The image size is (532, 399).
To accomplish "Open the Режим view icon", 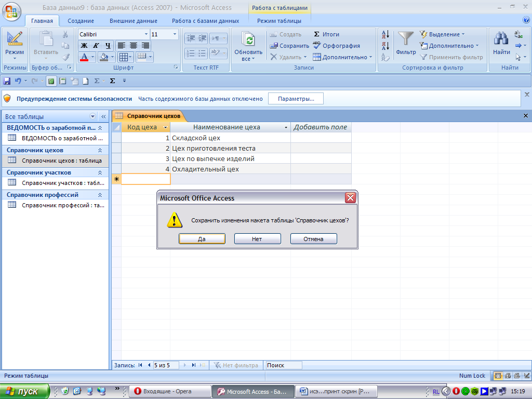I will [14, 38].
